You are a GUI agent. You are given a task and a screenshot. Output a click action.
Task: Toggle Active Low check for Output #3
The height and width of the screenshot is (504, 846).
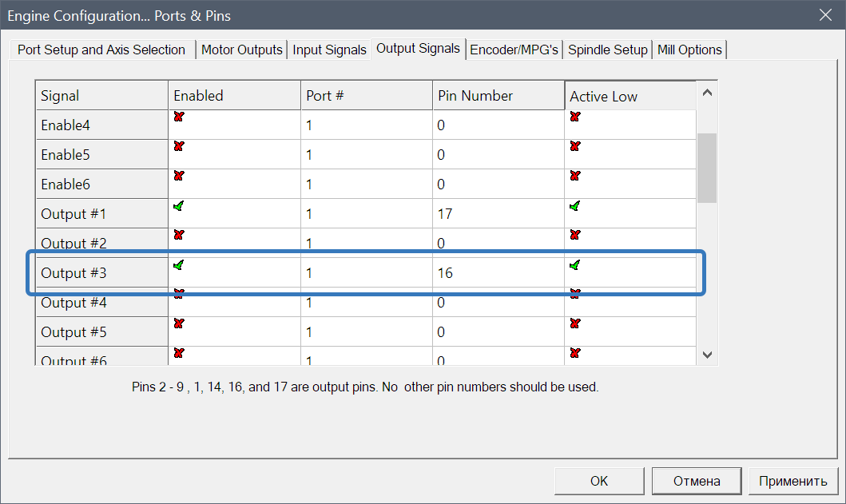click(x=575, y=264)
